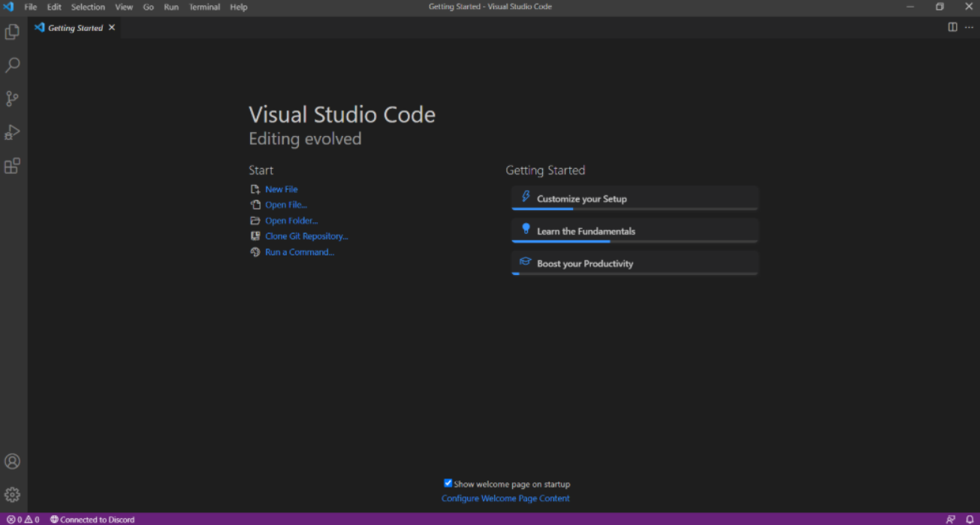Screen dimensions: 980x525
Task: Click the Open File... link
Action: coord(286,205)
